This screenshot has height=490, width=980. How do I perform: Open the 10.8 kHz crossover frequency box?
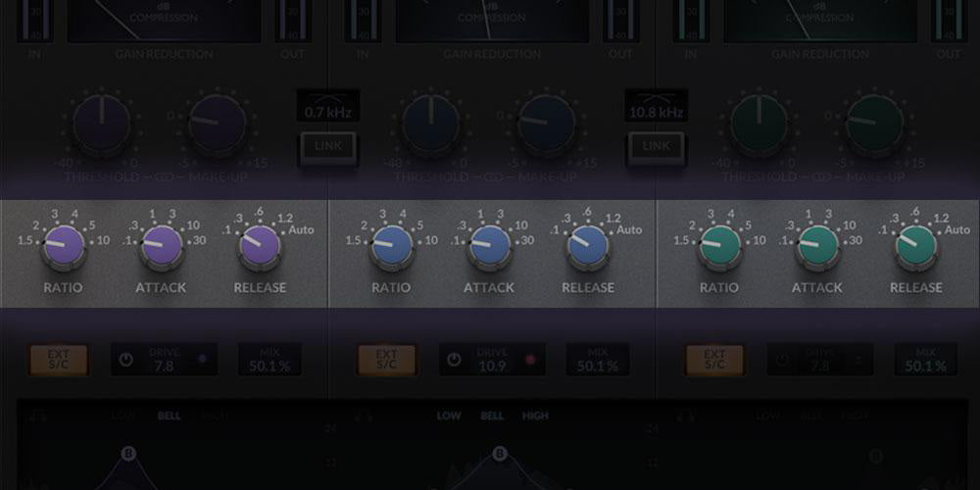coord(657,106)
